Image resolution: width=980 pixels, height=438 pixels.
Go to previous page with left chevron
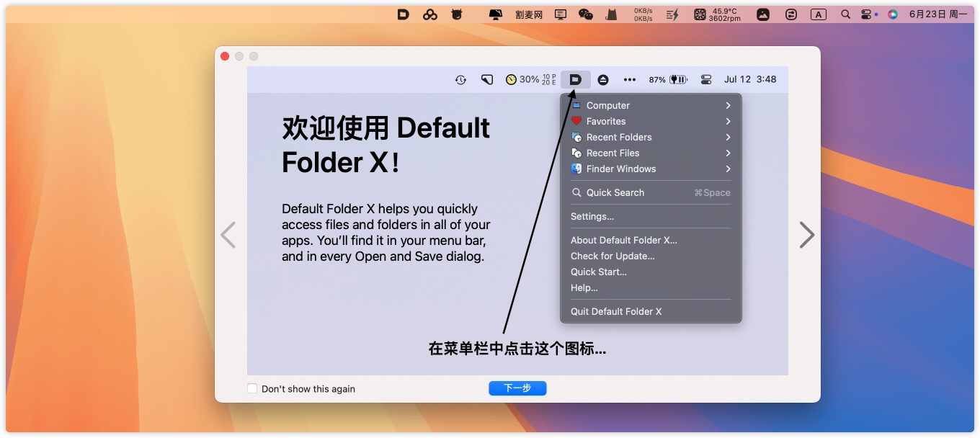click(x=228, y=235)
